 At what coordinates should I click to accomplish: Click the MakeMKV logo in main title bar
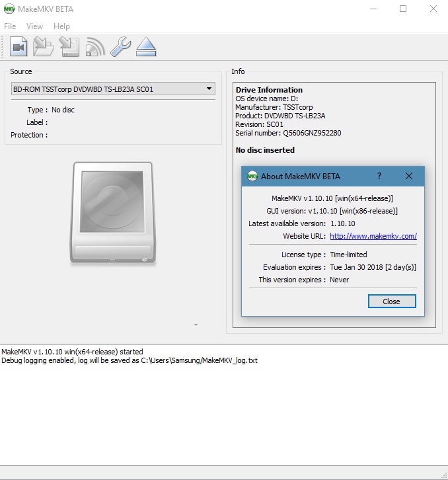[x=9, y=9]
